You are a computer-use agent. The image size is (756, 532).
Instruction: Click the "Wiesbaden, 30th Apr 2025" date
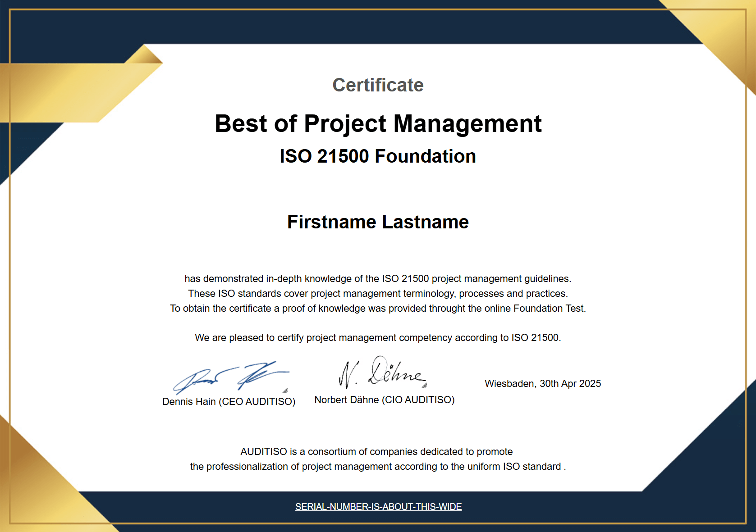pyautogui.click(x=542, y=383)
